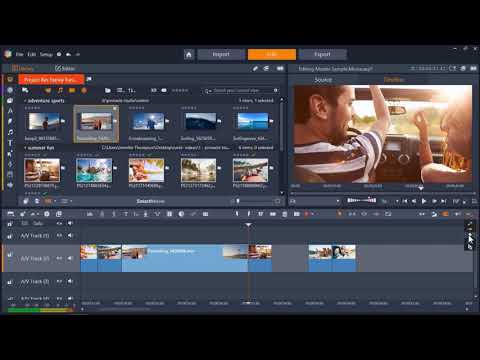Open the Editor panel tab
Viewport: 480px width, 360px height.
coord(65,68)
